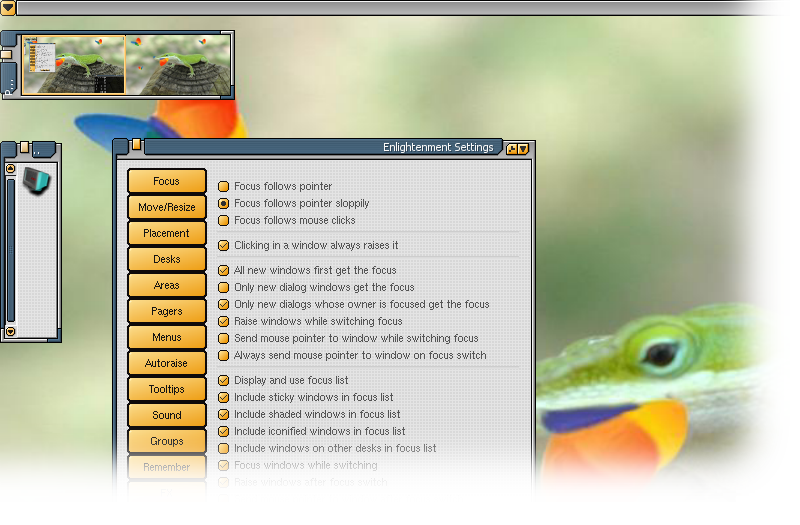The width and height of the screenshot is (800, 525).
Task: Click the down-triangle button on Settings titlebar
Action: pyautogui.click(x=523, y=149)
